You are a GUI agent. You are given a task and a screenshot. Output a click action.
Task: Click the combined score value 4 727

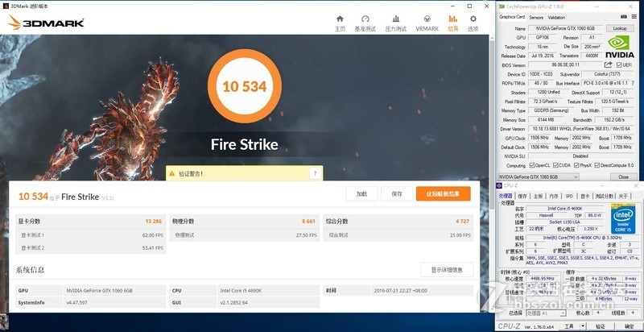(462, 221)
